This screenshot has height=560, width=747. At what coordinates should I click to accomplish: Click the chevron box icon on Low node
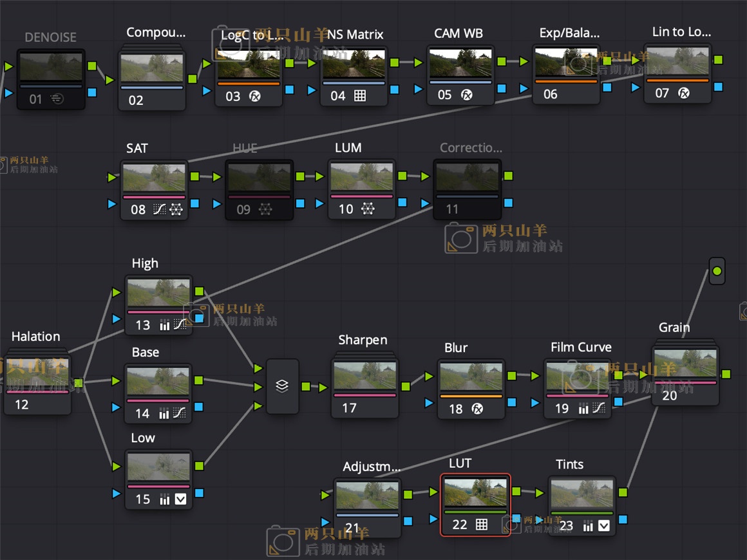coord(180,499)
